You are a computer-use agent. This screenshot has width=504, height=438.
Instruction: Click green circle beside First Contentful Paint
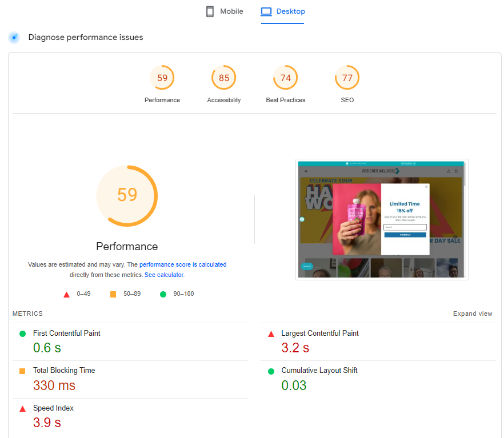click(x=22, y=333)
